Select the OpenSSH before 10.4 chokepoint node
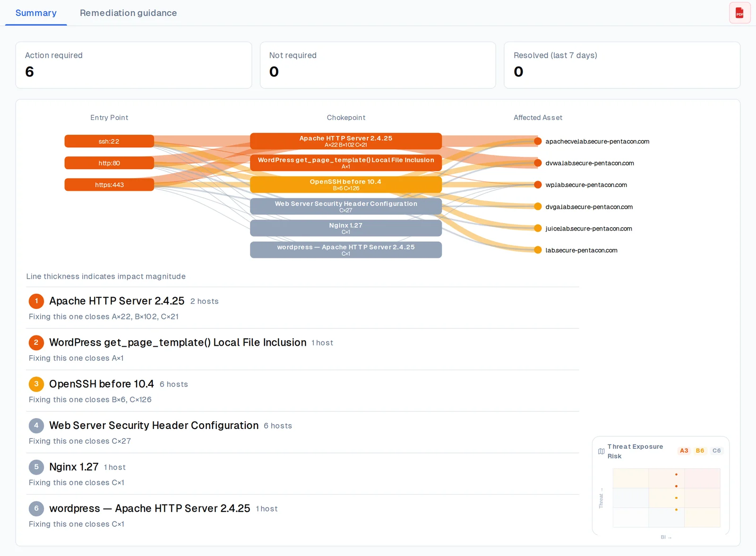Viewport: 756px width, 556px height. pos(346,185)
